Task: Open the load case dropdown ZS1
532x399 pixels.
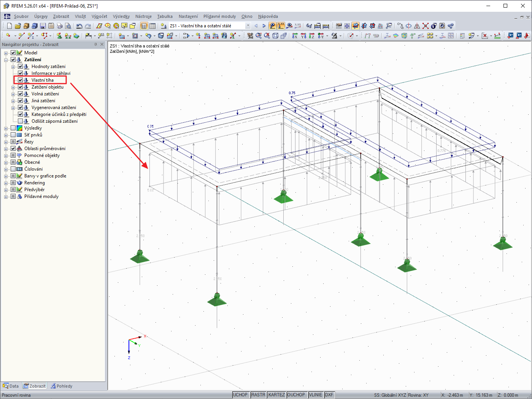Action: (248, 26)
